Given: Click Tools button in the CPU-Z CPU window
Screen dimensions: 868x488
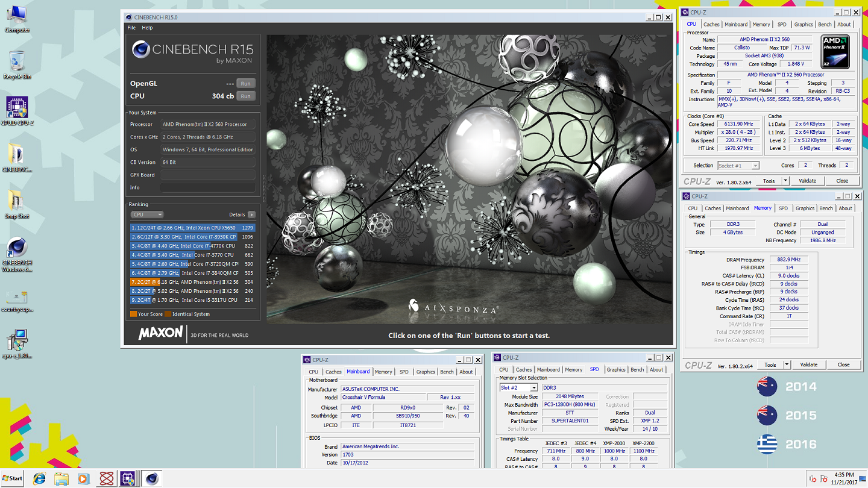Looking at the screenshot, I should [769, 181].
